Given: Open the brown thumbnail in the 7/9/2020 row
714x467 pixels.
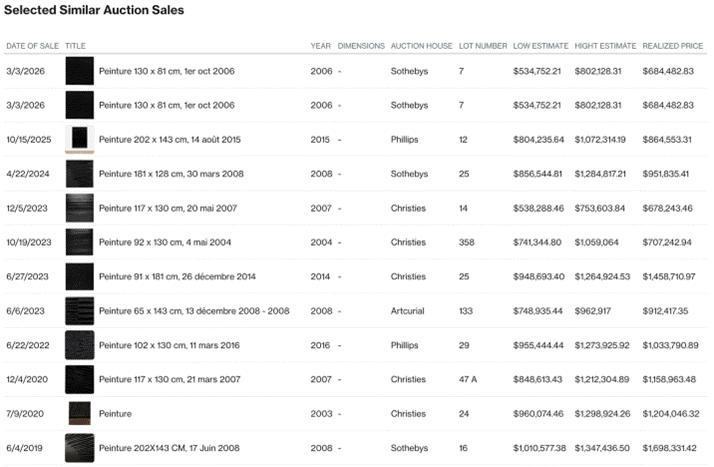Looking at the screenshot, I should point(79,413).
